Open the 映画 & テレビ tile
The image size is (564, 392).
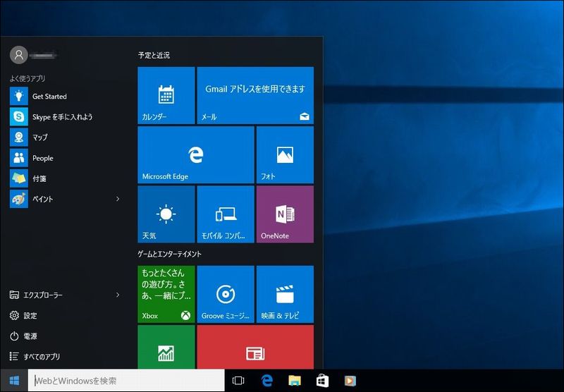[285, 294]
